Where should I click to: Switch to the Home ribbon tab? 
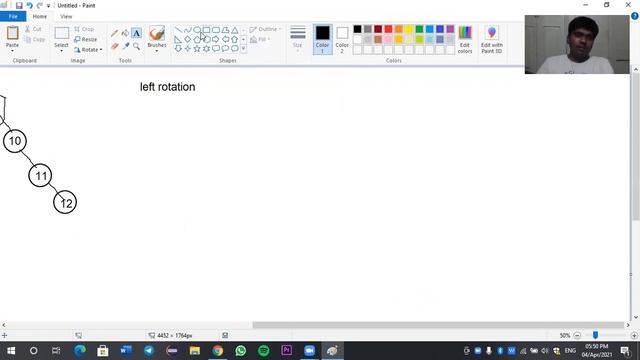(x=40, y=16)
